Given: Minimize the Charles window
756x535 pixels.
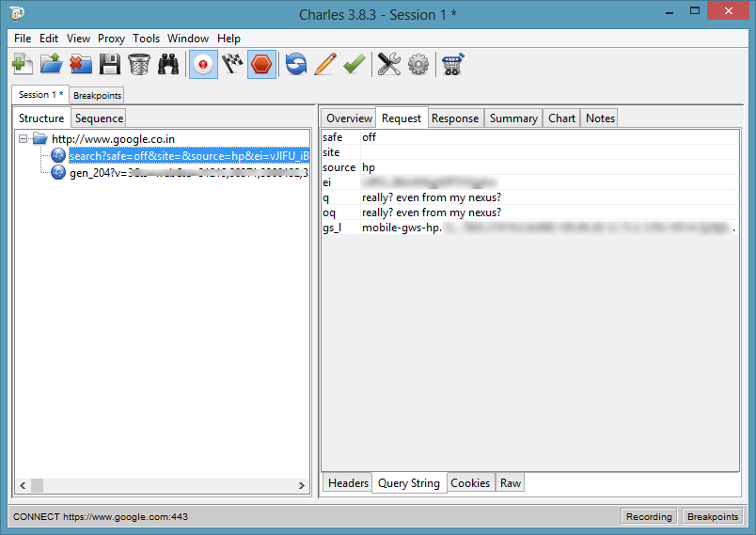Looking at the screenshot, I should (669, 12).
